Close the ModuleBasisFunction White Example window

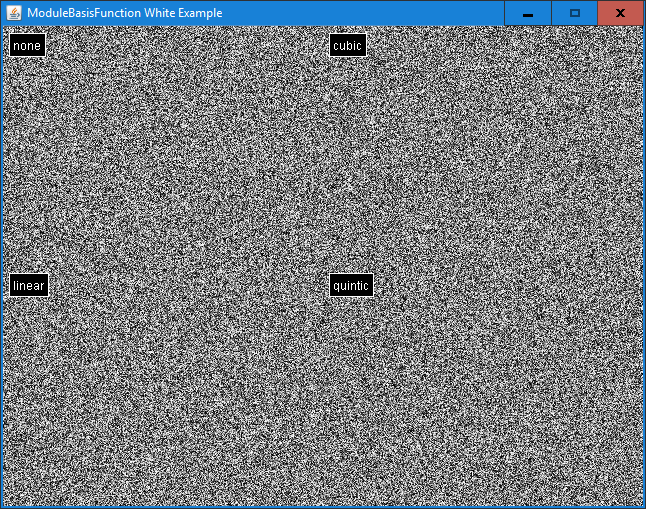[x=620, y=13]
